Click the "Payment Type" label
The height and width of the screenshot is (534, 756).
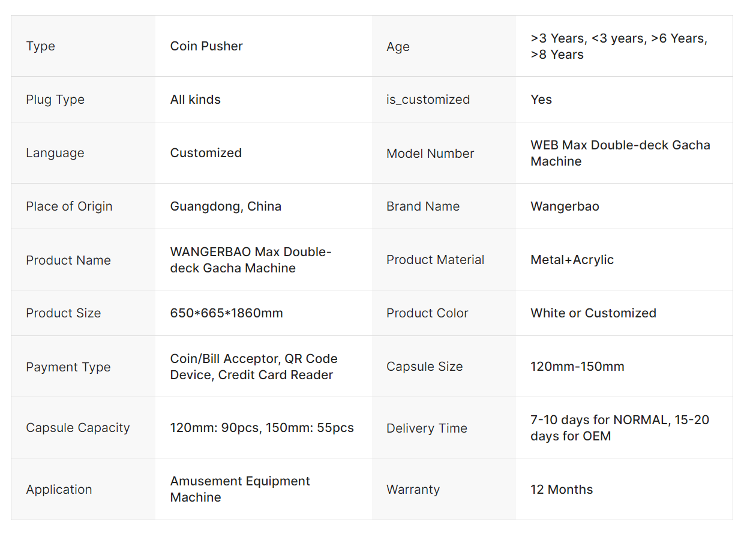click(68, 367)
